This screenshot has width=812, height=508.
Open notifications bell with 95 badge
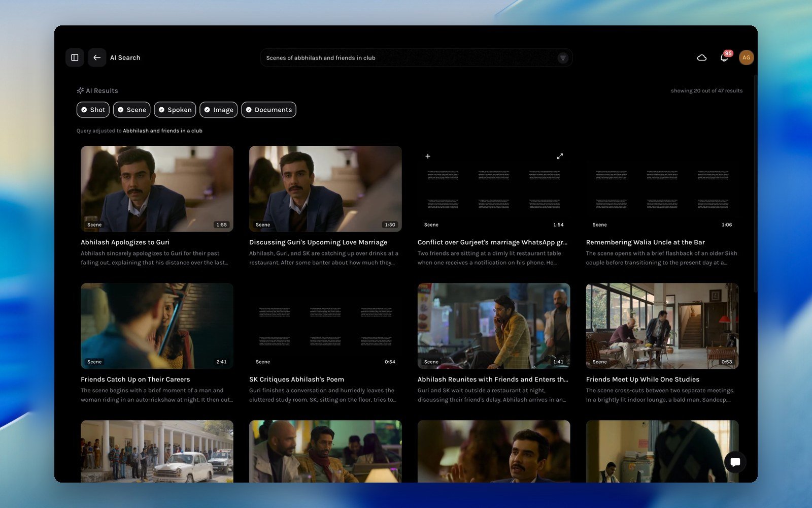click(x=725, y=57)
